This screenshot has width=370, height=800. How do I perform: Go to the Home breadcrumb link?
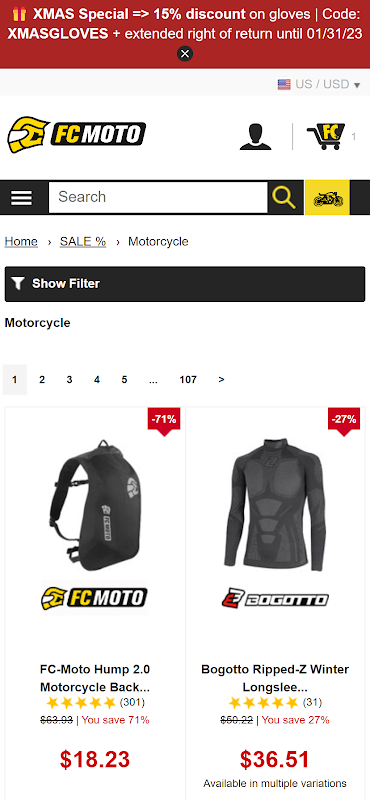(x=21, y=241)
